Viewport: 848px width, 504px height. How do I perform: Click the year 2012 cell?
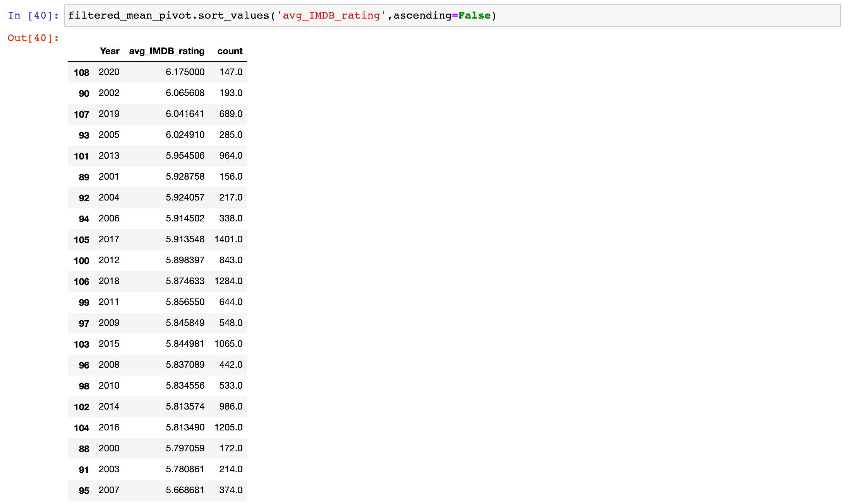[109, 260]
